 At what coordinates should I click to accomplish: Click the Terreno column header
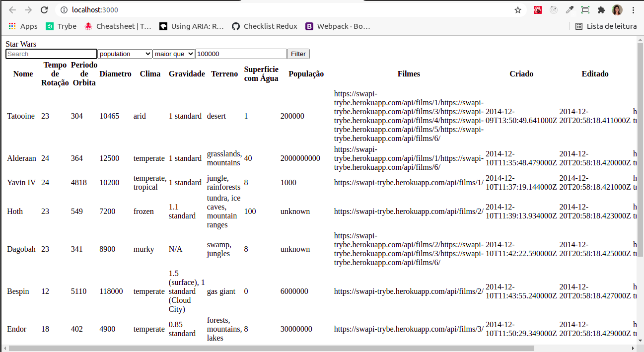click(224, 74)
